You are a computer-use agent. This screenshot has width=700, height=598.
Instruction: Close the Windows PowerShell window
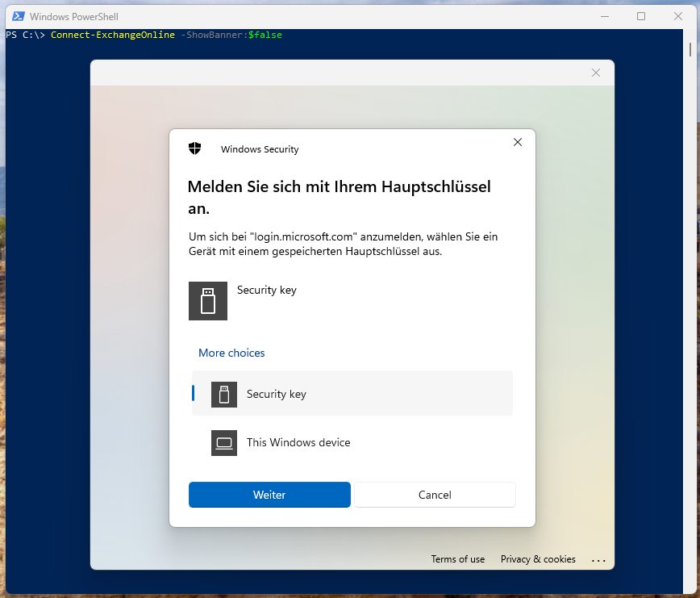677,16
